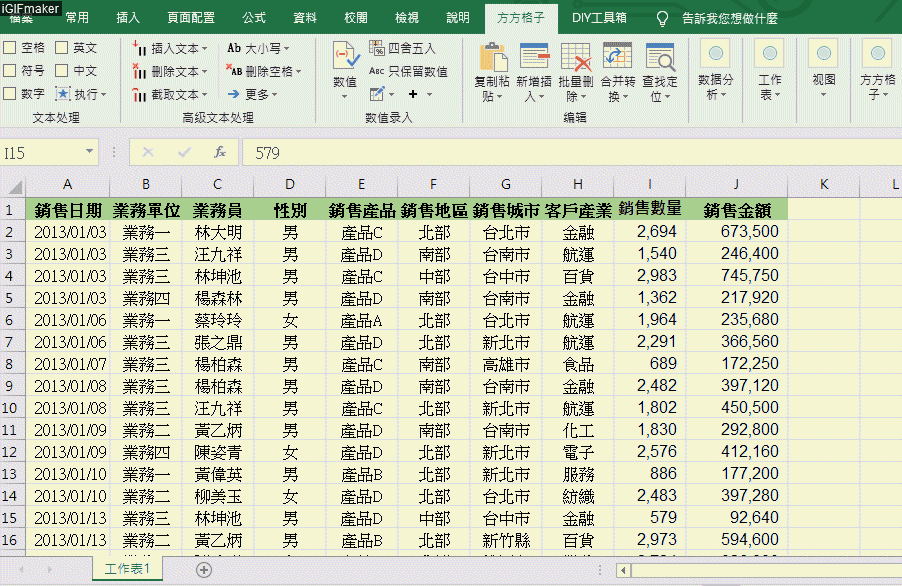Click the fx insert function icon

pos(220,153)
